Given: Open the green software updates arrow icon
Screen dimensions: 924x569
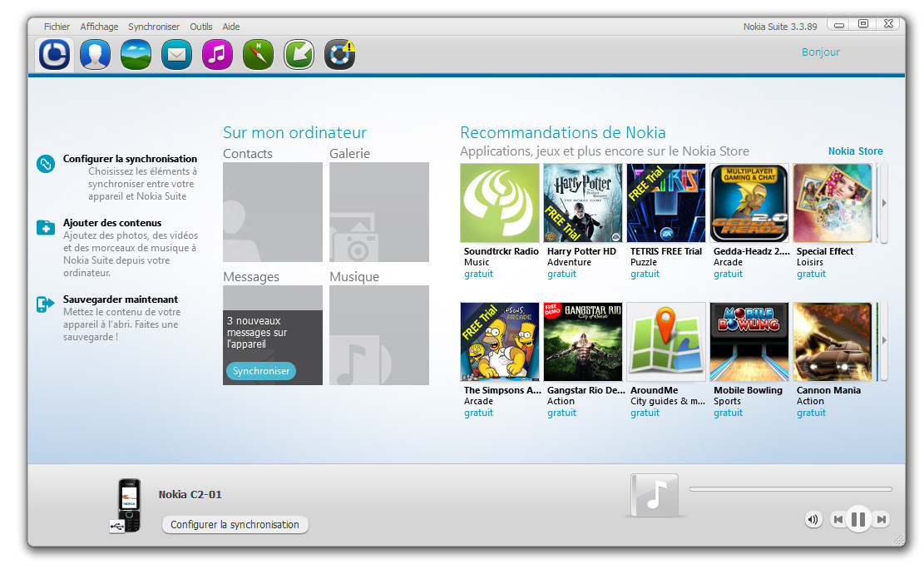Looking at the screenshot, I should click(x=299, y=55).
